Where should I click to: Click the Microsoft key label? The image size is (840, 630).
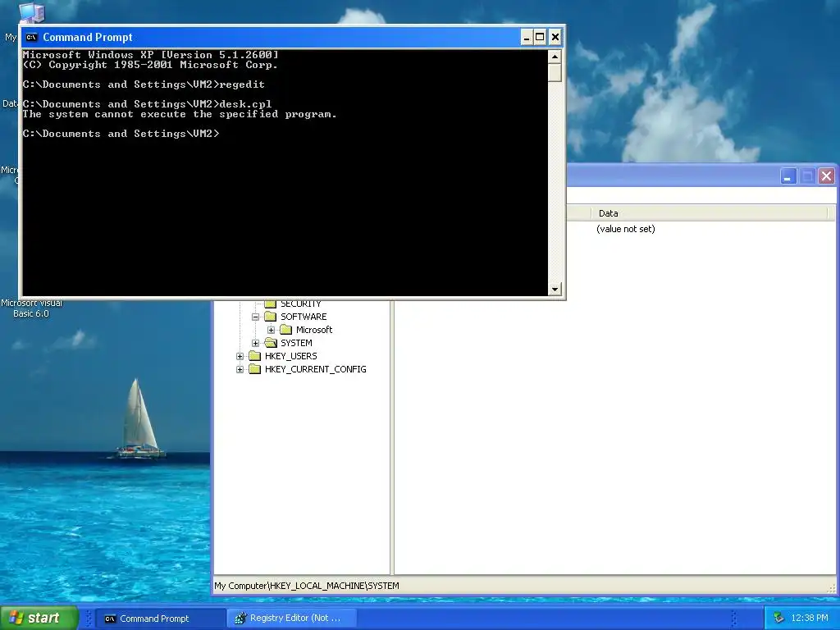(314, 330)
